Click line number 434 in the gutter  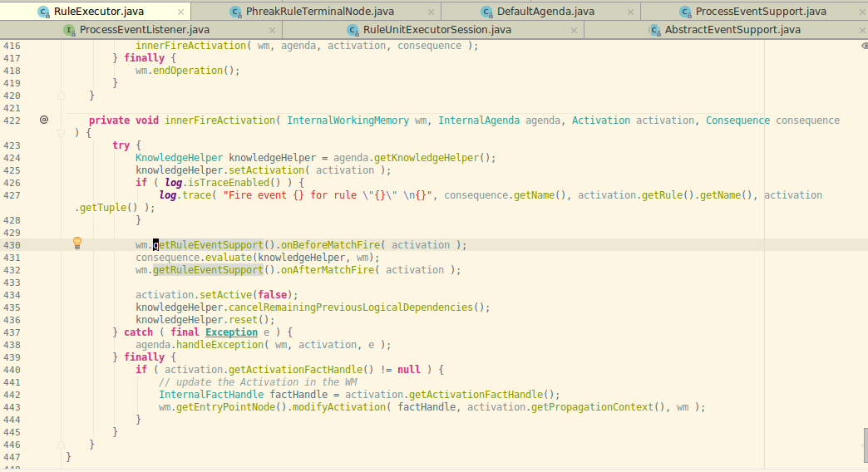click(x=12, y=295)
